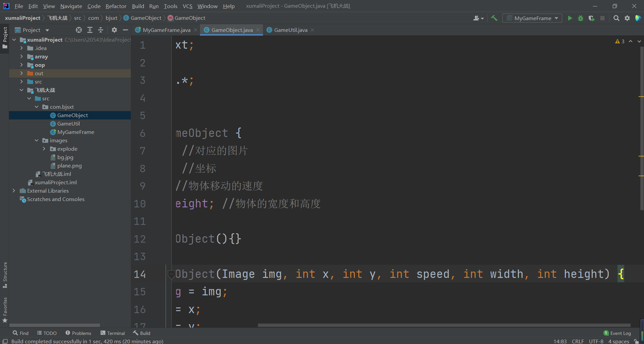Open IDE settings gear in top toolbar
Viewport: 644px width, 344px height.
(x=627, y=18)
